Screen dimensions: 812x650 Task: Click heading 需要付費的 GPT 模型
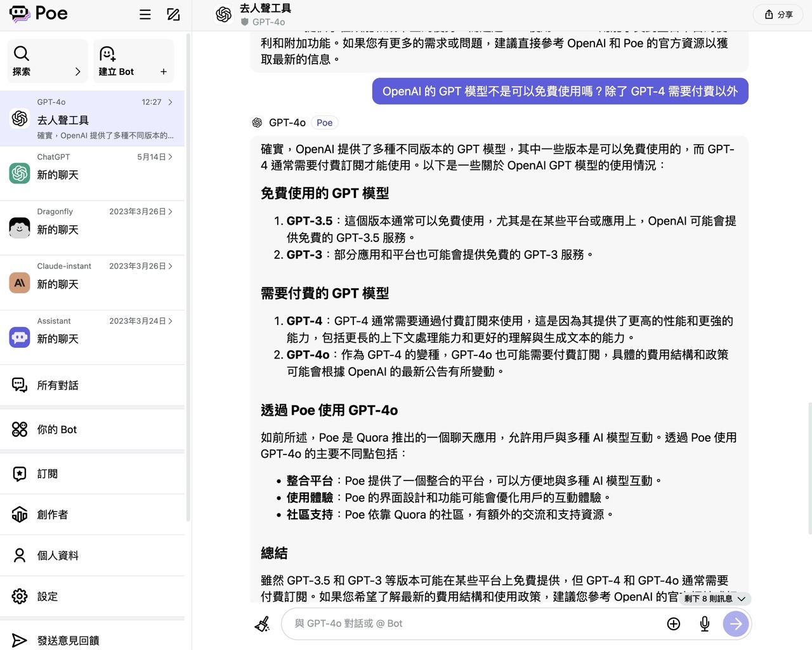click(x=325, y=293)
